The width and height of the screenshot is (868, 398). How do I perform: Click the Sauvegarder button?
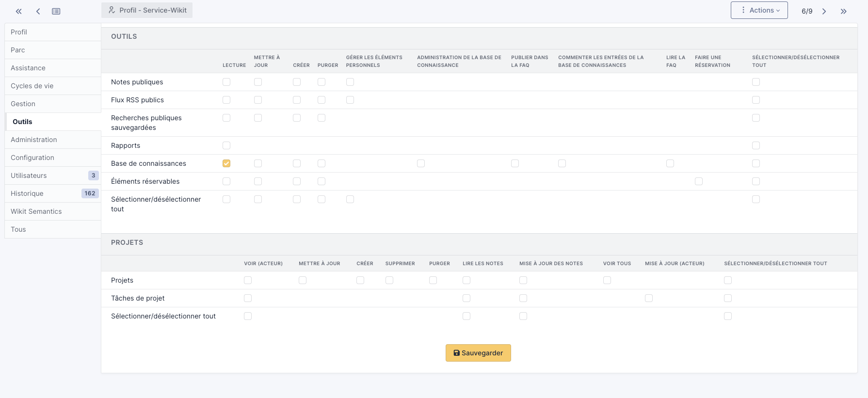coord(478,353)
